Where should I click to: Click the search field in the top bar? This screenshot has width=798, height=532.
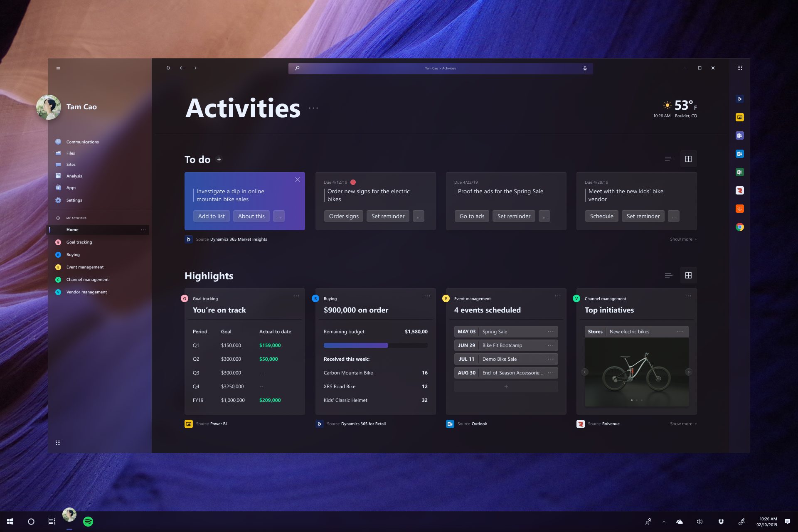tap(441, 68)
